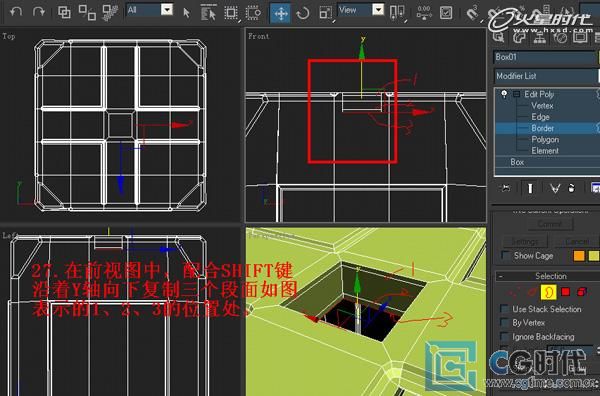The width and height of the screenshot is (600, 396).
Task: Activate the Select and Scale tool
Action: tap(325, 13)
